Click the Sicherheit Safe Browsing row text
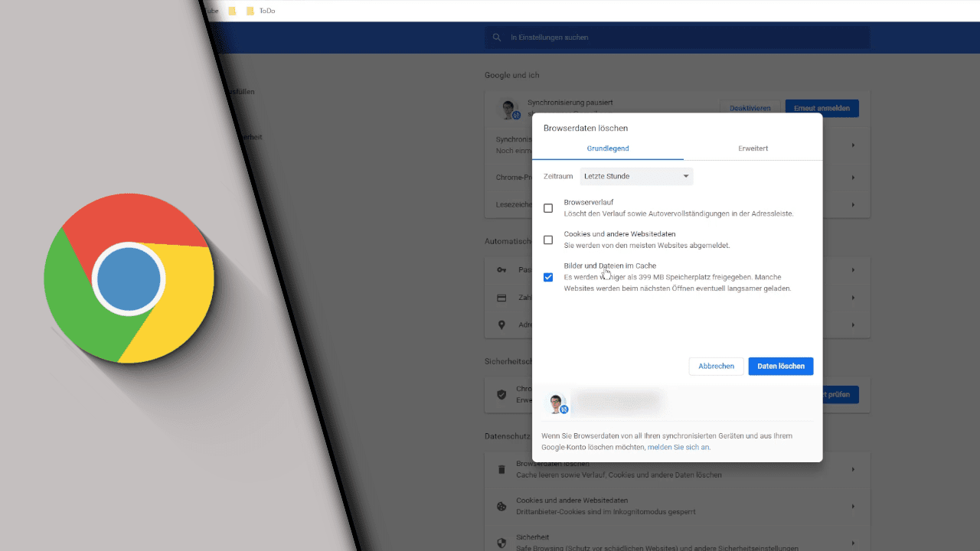 pos(657,543)
